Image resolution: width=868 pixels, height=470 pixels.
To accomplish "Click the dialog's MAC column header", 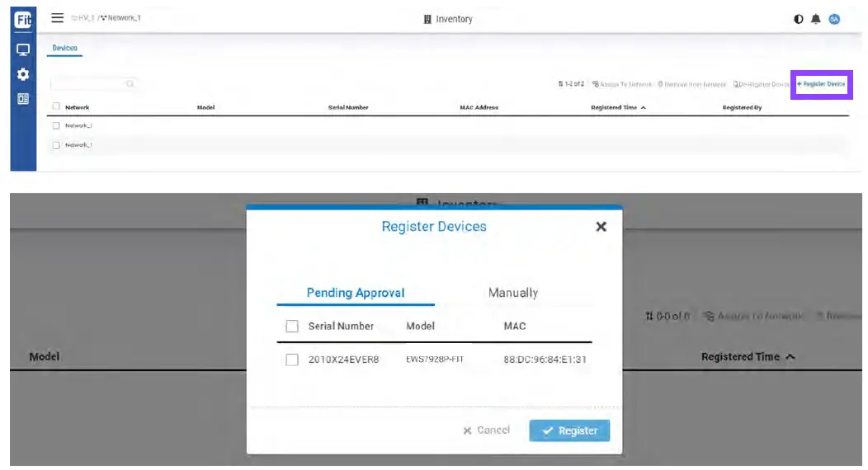I will [x=515, y=327].
